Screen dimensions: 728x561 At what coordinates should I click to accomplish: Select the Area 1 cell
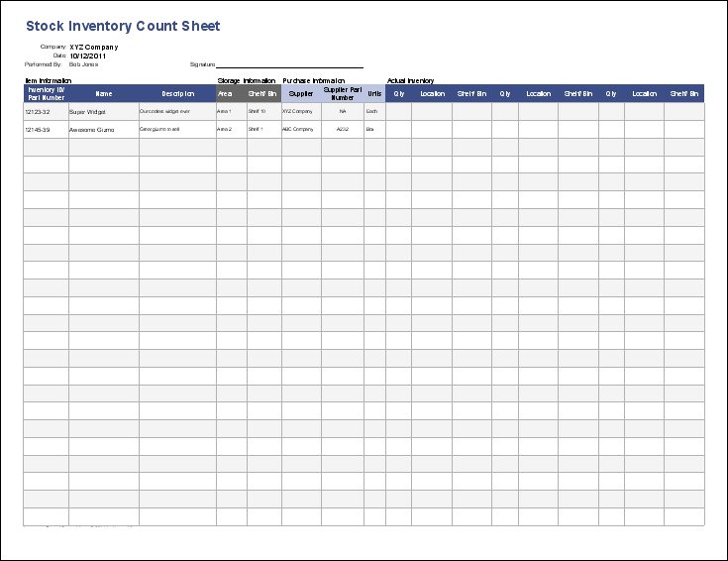232,112
